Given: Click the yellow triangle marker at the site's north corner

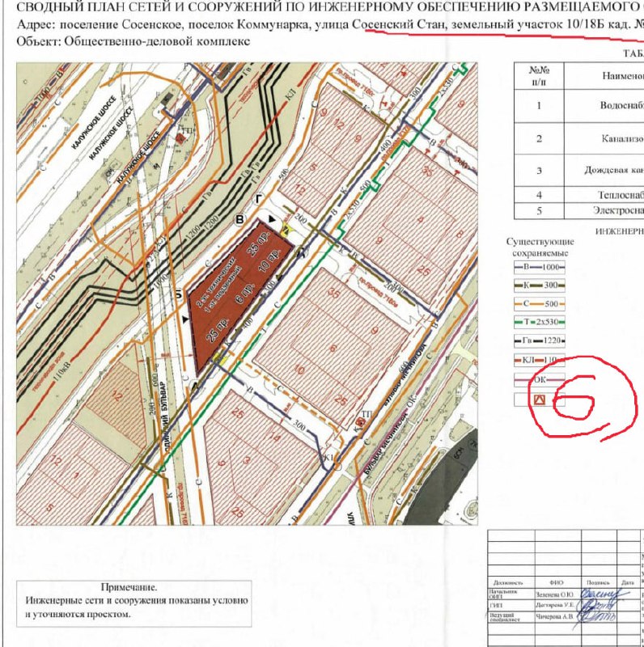Looking at the screenshot, I should point(286,230).
